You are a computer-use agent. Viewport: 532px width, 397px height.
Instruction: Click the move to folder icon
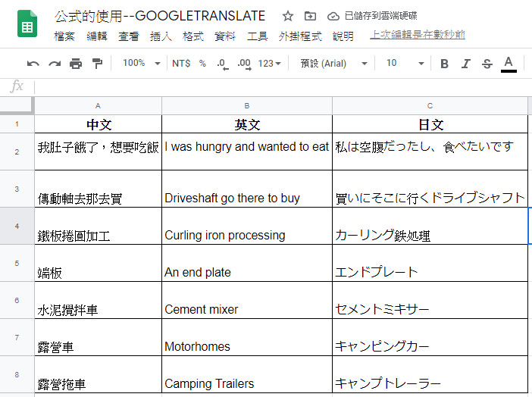tap(310, 16)
